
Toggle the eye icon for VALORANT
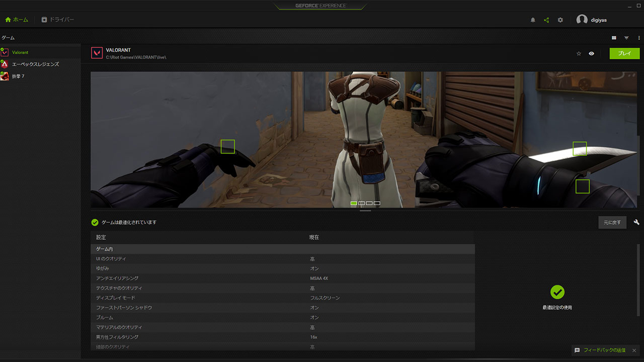point(591,54)
